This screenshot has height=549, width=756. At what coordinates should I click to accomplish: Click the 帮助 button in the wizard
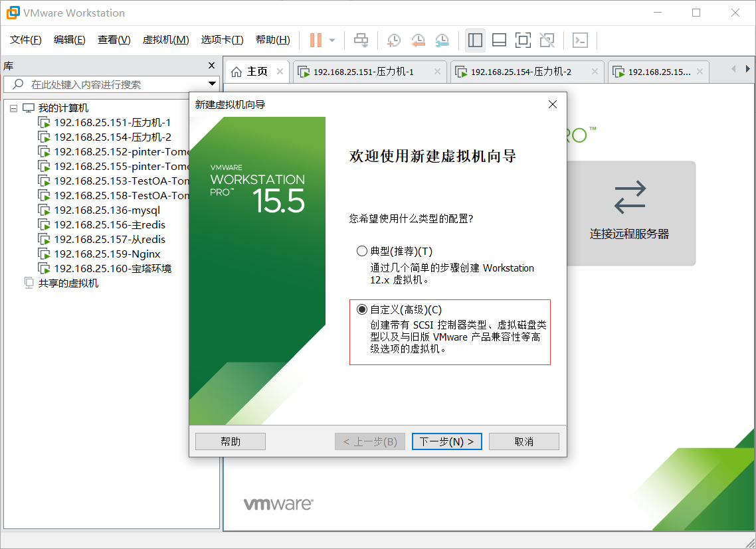pos(231,441)
